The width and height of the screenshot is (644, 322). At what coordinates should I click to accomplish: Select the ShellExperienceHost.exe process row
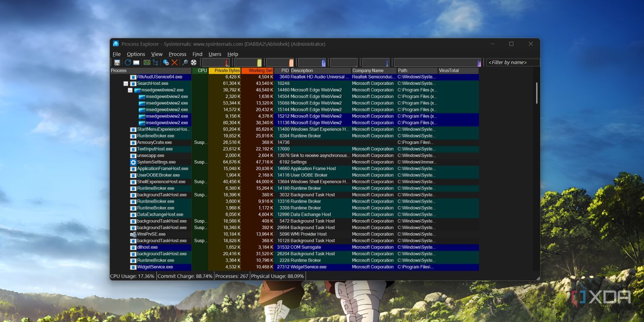[x=295, y=182]
